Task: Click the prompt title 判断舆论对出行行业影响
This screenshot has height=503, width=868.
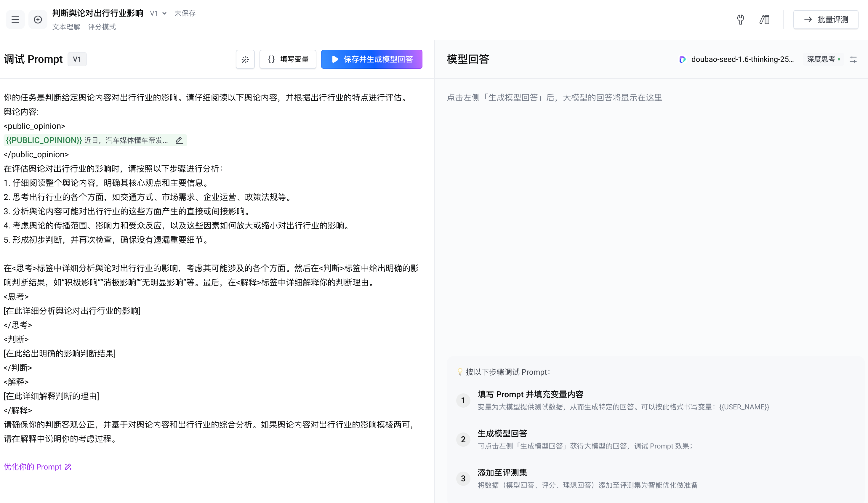Action: pyautogui.click(x=98, y=13)
